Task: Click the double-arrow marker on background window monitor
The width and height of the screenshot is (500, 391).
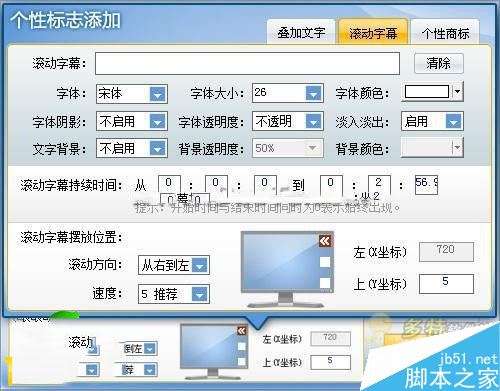Action: tap(242, 331)
